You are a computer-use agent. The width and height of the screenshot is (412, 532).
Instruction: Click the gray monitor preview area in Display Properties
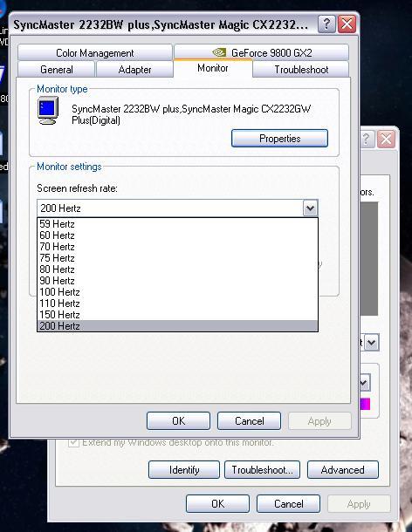coord(369,259)
